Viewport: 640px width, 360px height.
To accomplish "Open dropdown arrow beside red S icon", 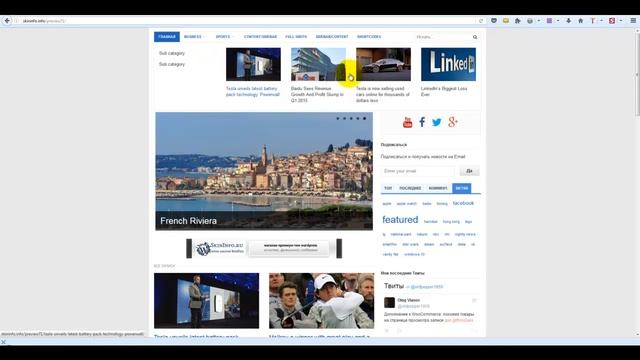I will click(621, 20).
